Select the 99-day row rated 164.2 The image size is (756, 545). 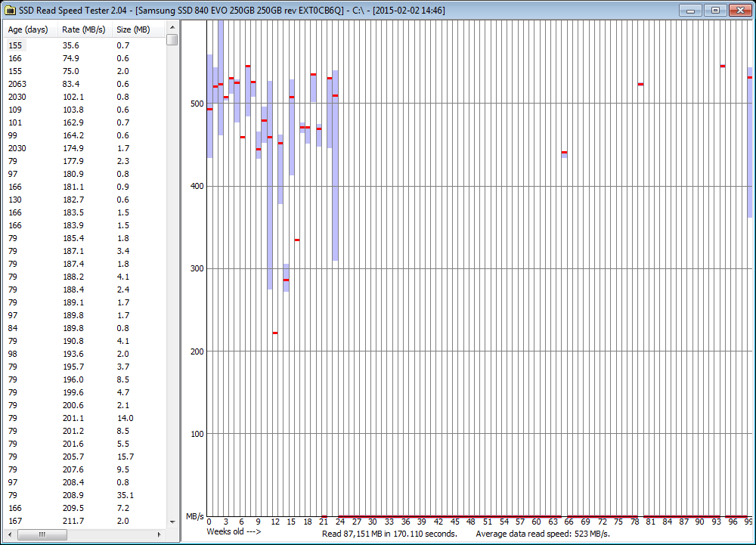pos(85,135)
